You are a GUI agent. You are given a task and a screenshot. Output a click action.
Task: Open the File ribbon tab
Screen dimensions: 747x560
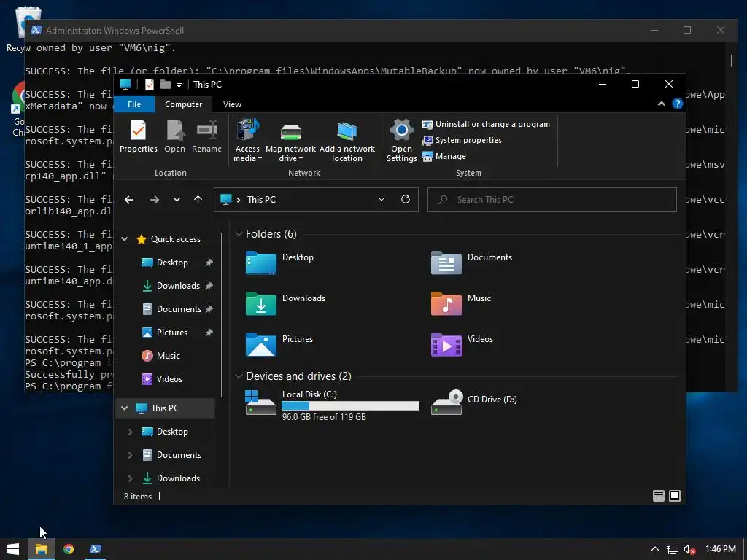point(134,104)
